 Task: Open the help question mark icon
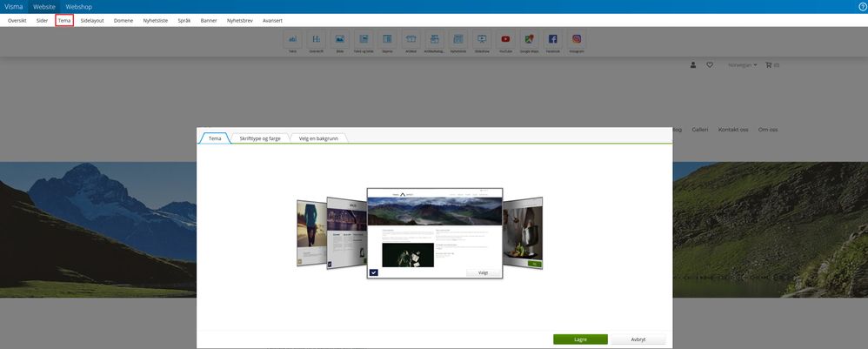(862, 7)
